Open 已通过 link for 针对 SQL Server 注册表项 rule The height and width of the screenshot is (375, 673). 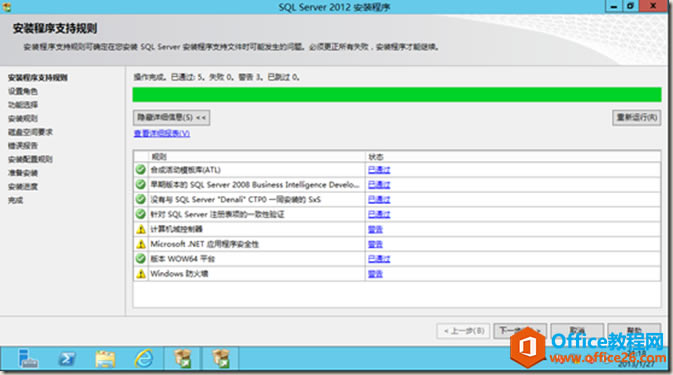pos(379,214)
